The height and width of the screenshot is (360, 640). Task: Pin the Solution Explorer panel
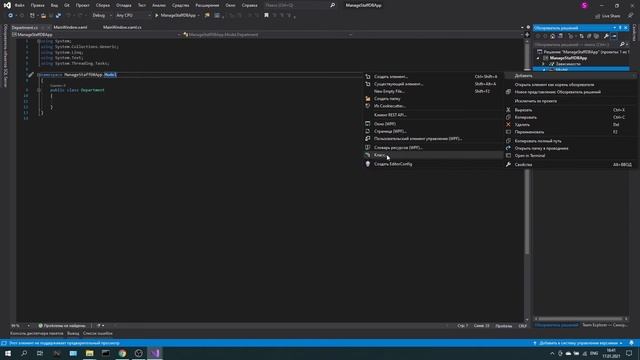tap(620, 28)
